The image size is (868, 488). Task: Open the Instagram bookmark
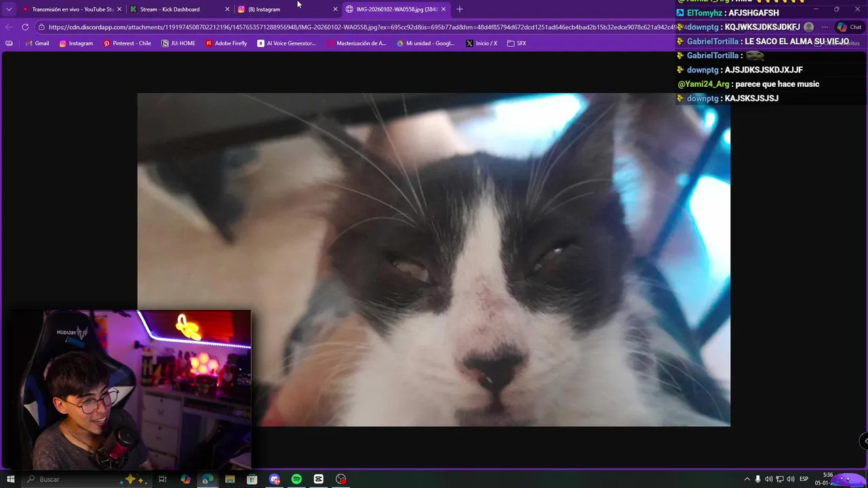[76, 43]
